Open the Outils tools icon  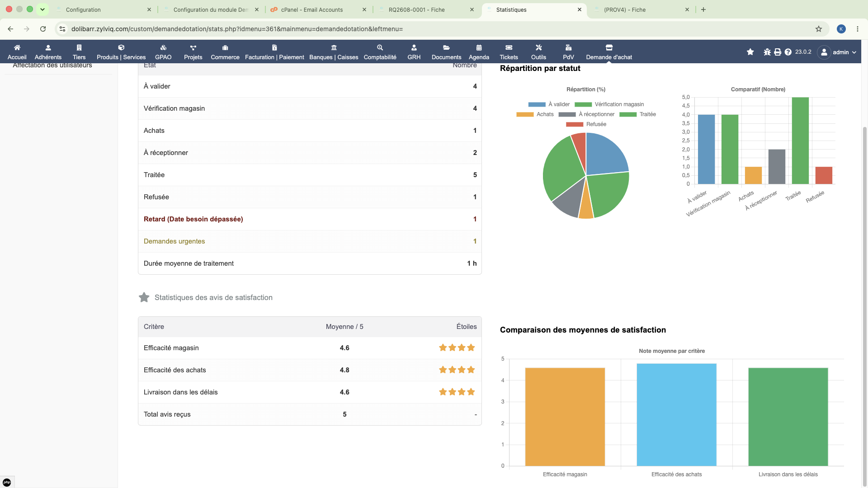[x=538, y=47]
